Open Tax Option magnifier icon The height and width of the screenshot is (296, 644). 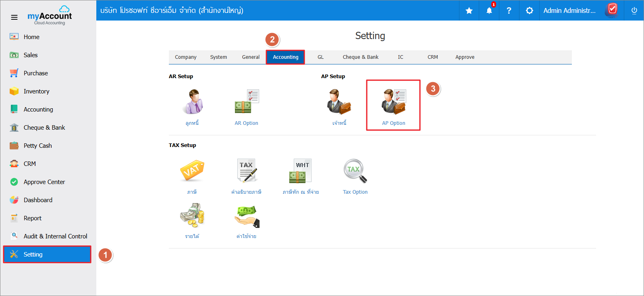355,171
